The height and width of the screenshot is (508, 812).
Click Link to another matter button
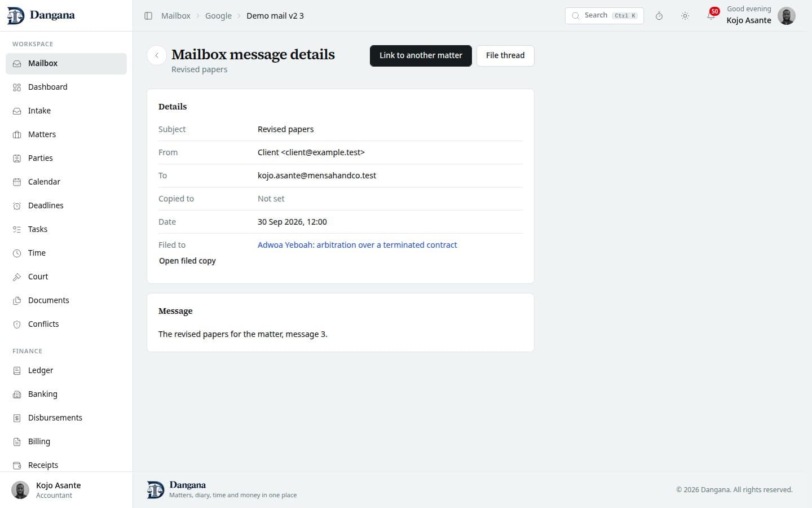coord(421,55)
